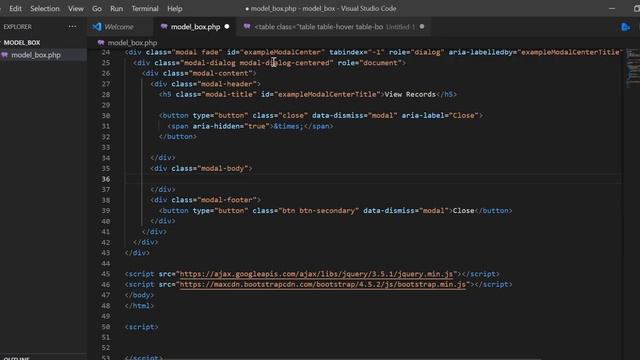Select model_box.php in the Explorer tree

coord(43,55)
